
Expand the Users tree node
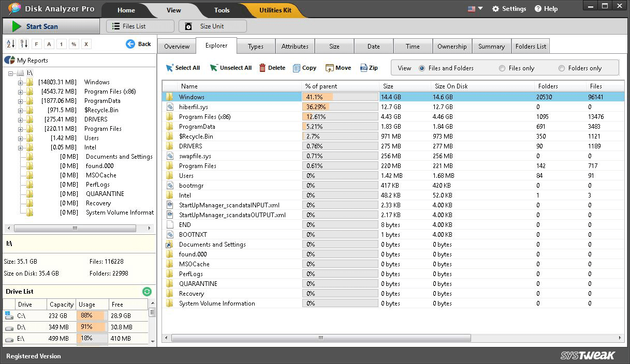point(21,138)
